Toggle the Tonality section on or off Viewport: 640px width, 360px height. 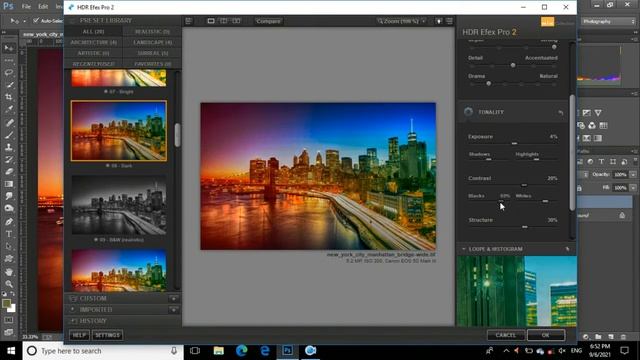click(468, 112)
